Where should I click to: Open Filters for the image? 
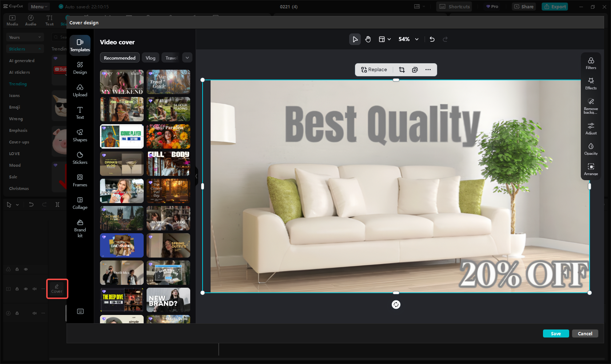click(x=591, y=63)
